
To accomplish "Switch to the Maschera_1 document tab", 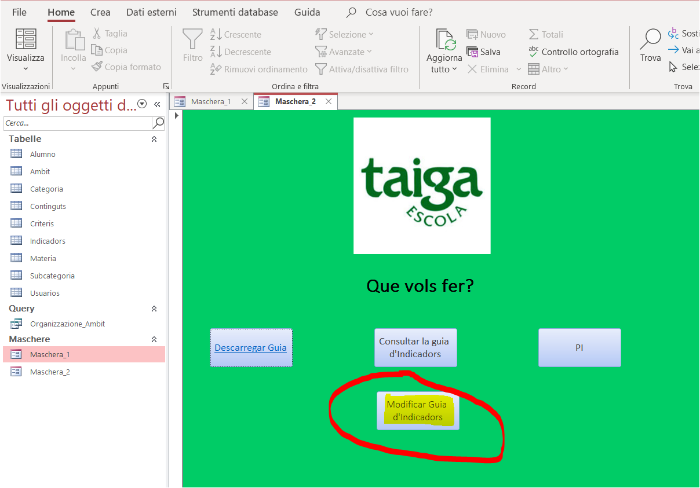I will pyautogui.click(x=211, y=101).
